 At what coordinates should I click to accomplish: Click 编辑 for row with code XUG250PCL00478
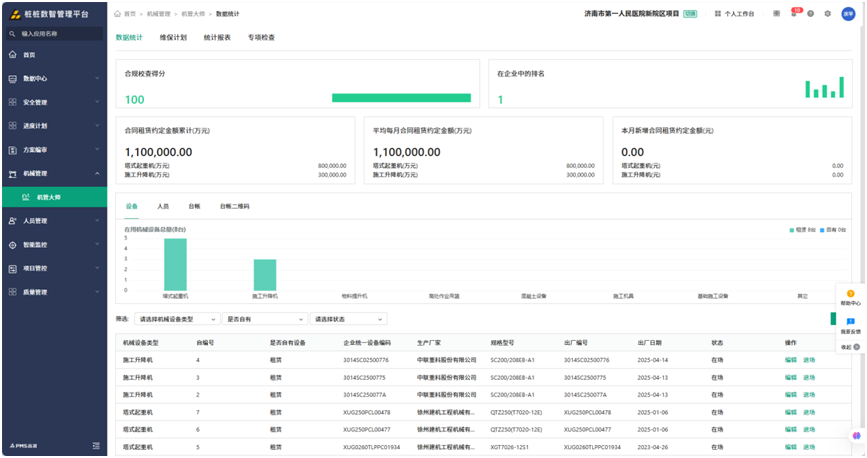[x=791, y=412]
